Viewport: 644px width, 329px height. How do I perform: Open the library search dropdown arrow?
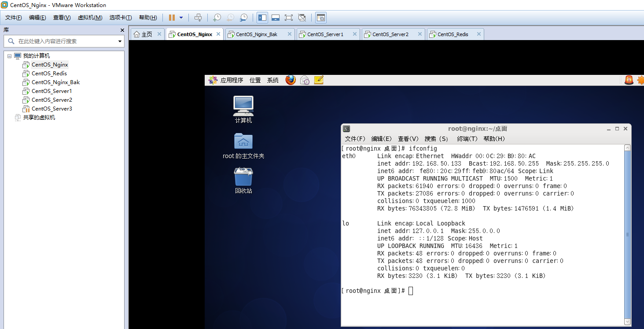coord(119,41)
